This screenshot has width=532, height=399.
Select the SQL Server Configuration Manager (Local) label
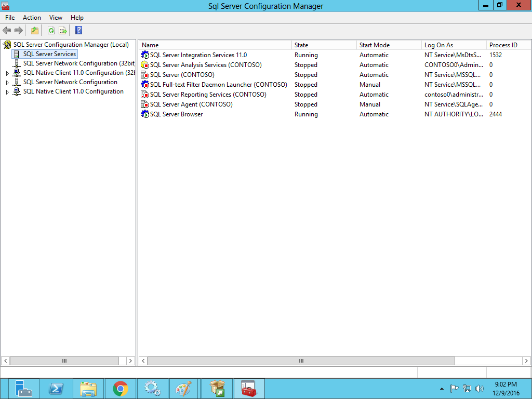[x=71, y=45]
